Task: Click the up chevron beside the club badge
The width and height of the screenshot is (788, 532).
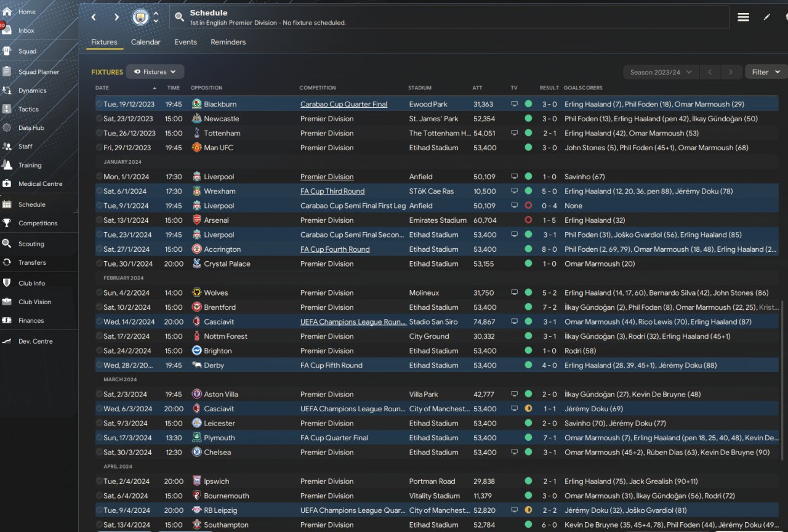Action: [156, 14]
